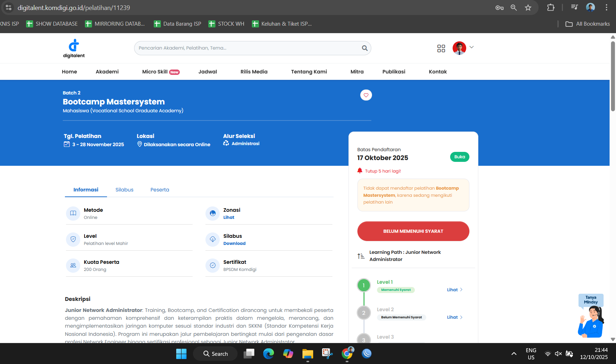Screen dimensions: 616x364
Task: Open the grid apps menu icon
Action: click(441, 48)
